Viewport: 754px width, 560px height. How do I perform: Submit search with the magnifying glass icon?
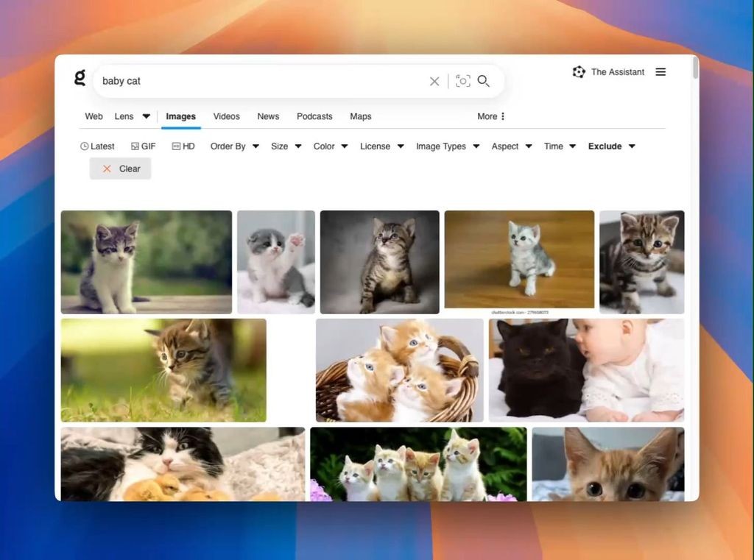click(x=483, y=81)
